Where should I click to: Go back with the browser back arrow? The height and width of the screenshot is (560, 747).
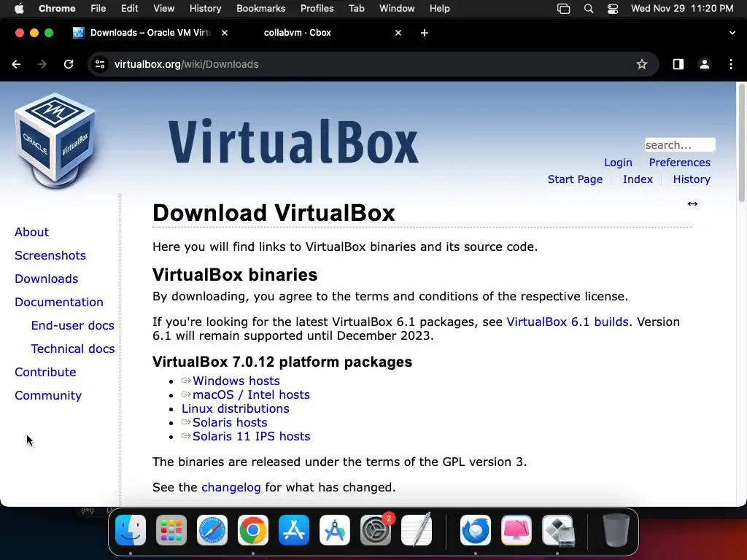(16, 64)
